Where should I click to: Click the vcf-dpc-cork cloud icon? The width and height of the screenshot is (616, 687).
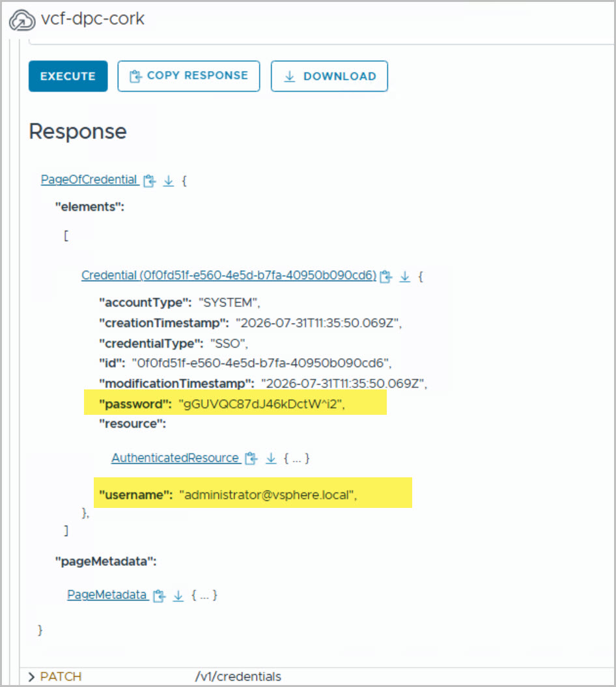[22, 20]
